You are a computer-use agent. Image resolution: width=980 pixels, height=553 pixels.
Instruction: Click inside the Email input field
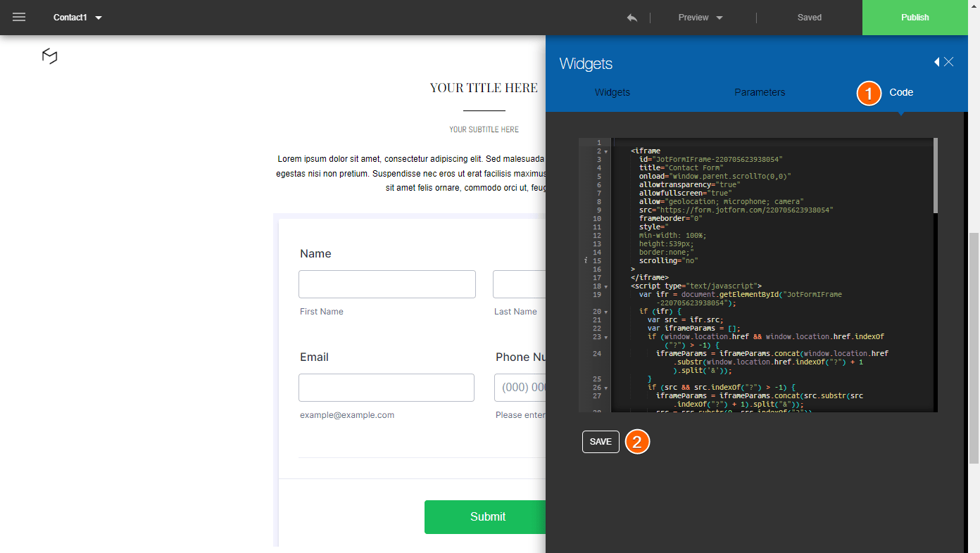click(x=386, y=388)
